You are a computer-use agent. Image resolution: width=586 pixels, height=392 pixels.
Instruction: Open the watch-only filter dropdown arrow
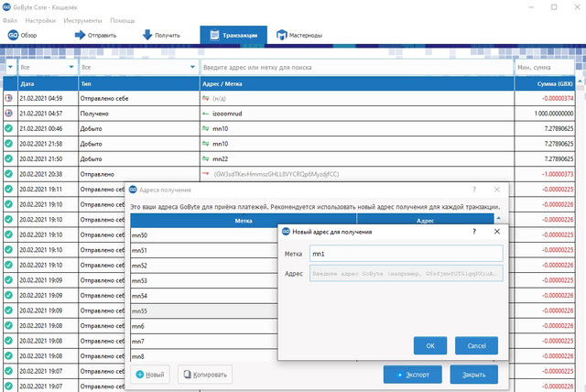(10, 67)
